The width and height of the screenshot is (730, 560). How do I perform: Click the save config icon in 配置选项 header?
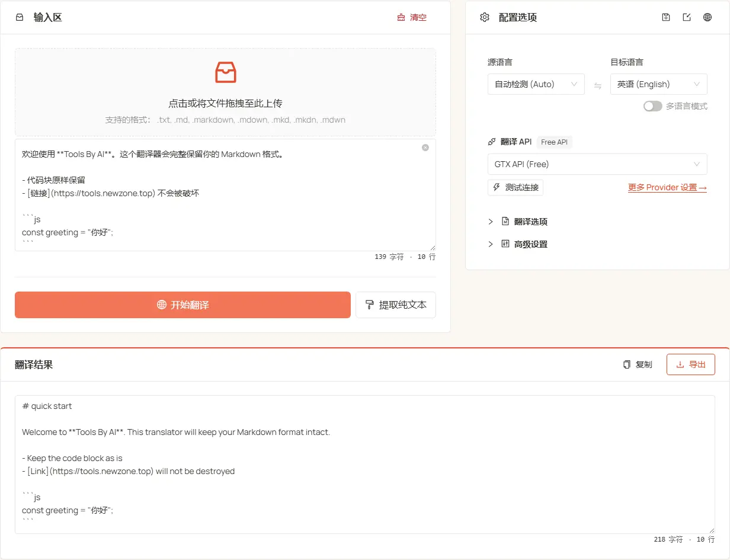coord(666,17)
